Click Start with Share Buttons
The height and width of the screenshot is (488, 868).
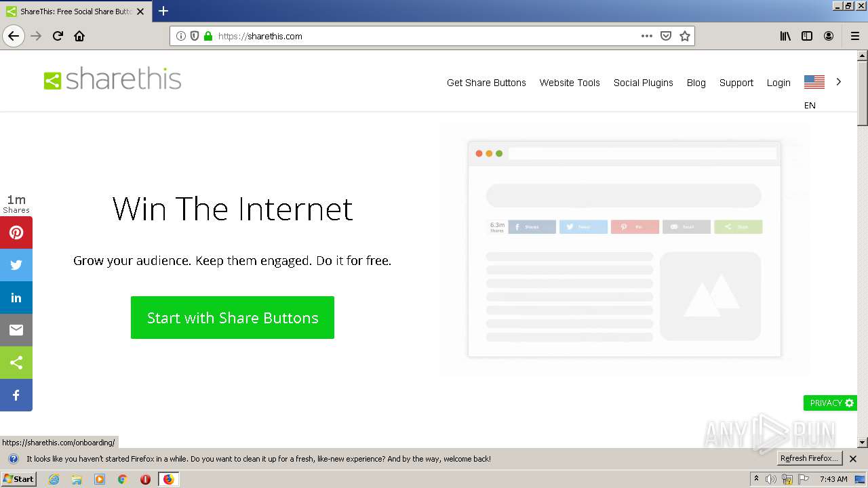(233, 317)
